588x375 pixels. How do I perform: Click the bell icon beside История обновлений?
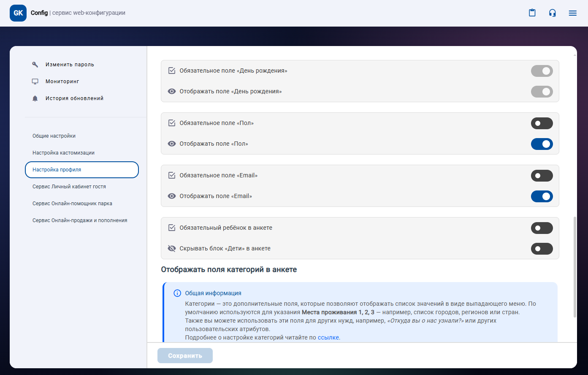pyautogui.click(x=35, y=98)
